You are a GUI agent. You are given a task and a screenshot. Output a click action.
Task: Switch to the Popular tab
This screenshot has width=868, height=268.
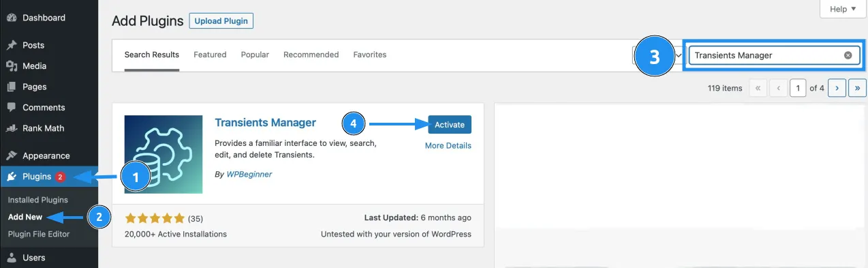255,55
